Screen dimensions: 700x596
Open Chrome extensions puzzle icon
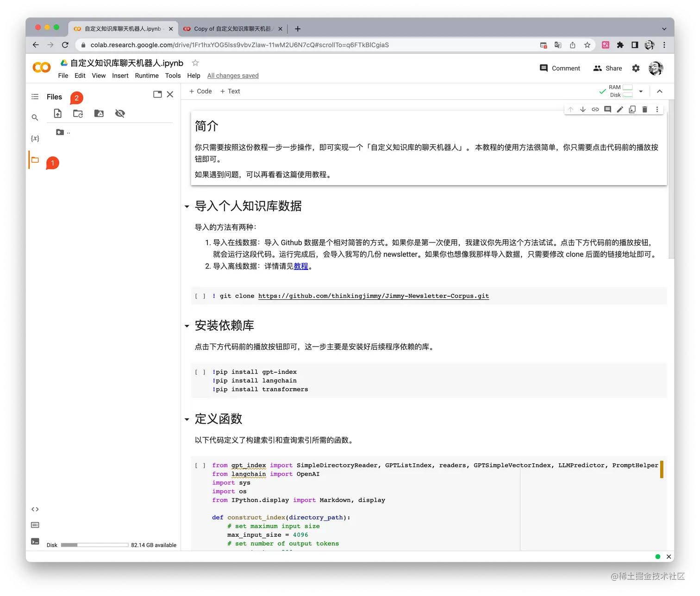pyautogui.click(x=620, y=45)
